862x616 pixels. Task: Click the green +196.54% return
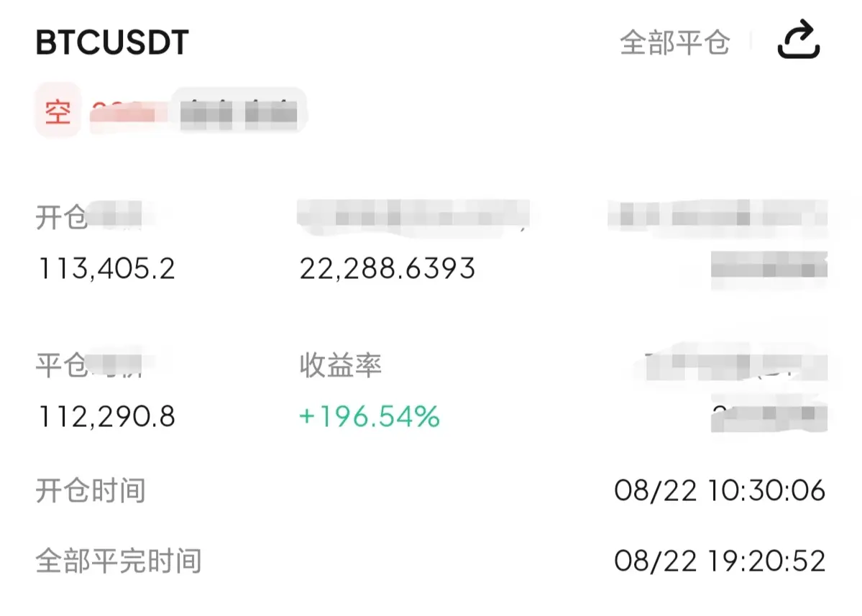click(370, 416)
